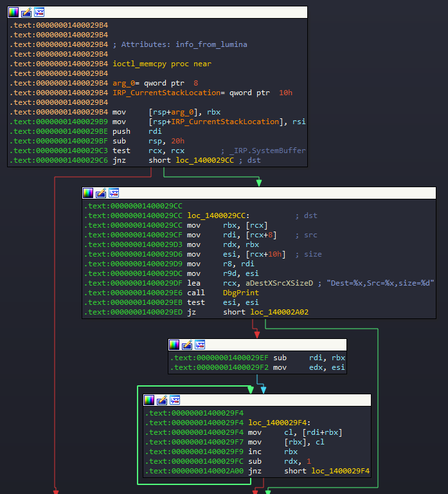This screenshot has width=448, height=494.
Task: Click edit comment icon on ioctl_memcpy block
Action: point(26,12)
